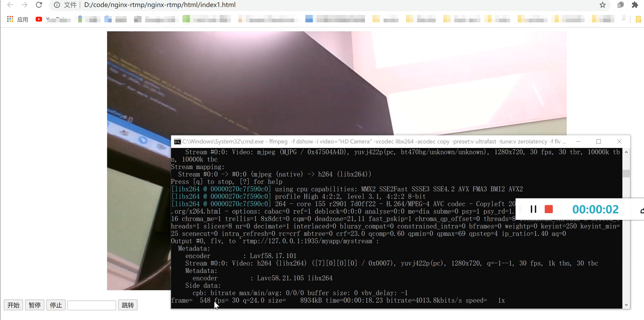Viewport: 644px width, 320px height.
Task: Click the YouTube app icon in taskbar
Action: click(x=39, y=19)
